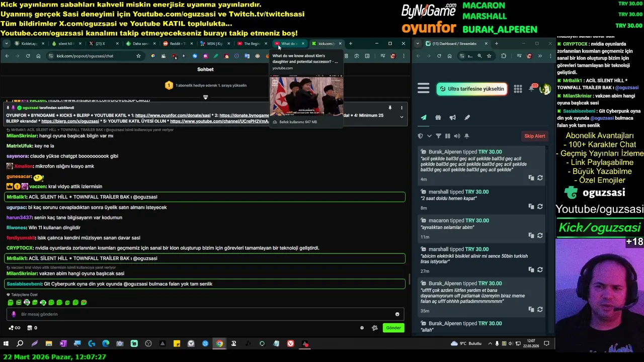Open the taskbar clock and date

[x=531, y=343]
